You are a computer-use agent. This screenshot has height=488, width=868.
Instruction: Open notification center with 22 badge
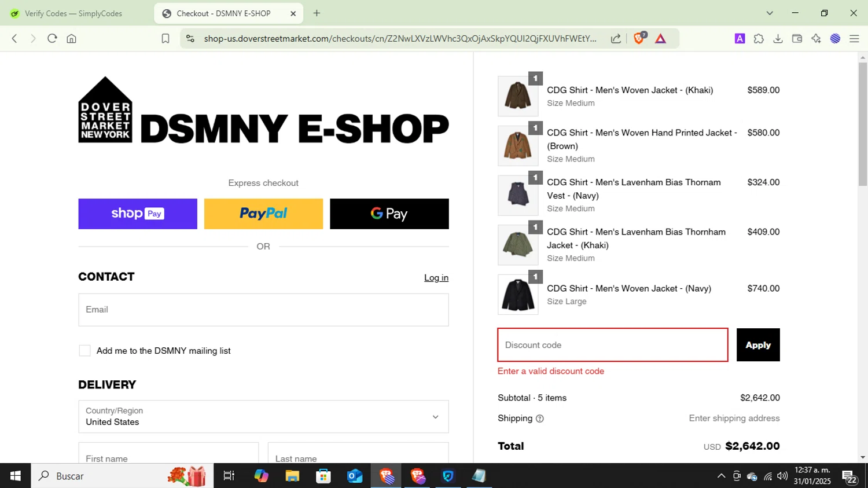coord(849,476)
